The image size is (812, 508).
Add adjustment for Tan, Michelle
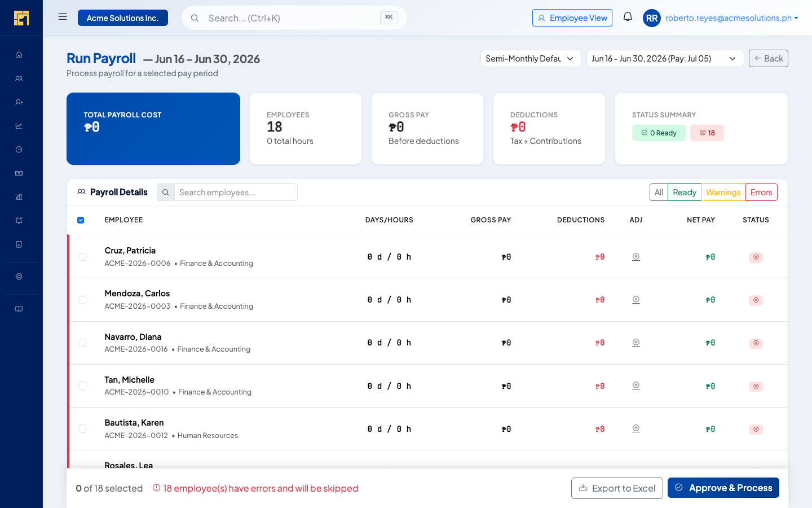(x=636, y=386)
